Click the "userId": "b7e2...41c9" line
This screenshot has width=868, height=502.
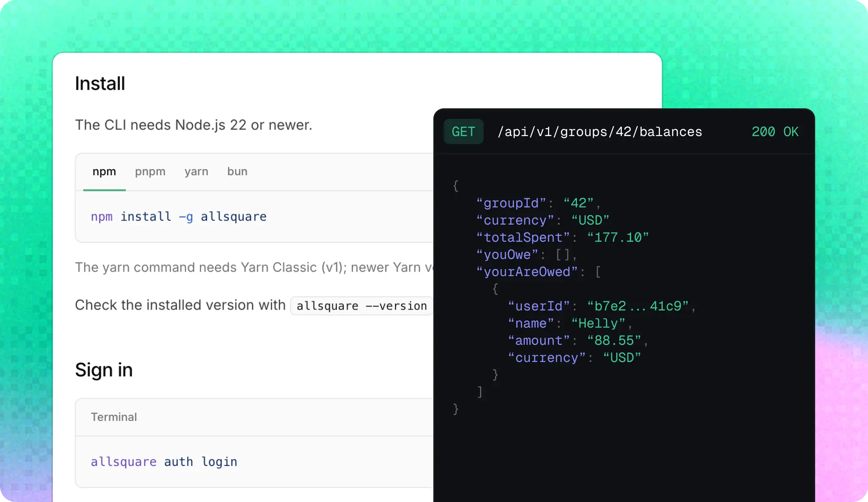point(602,306)
